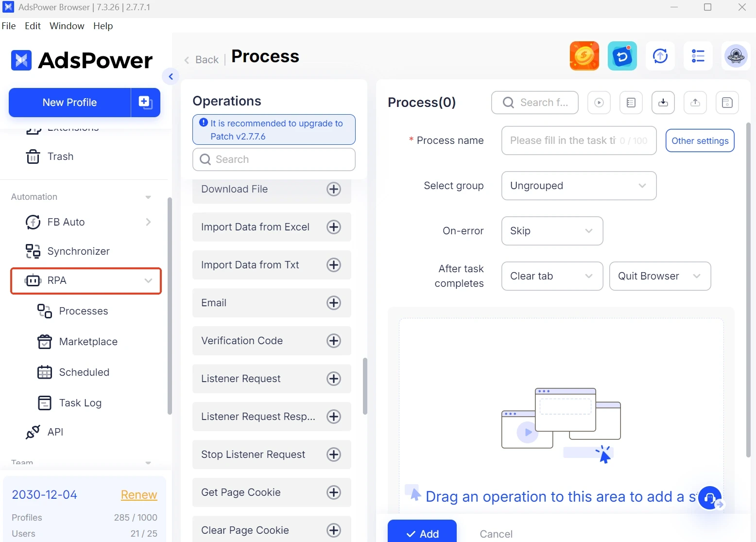Collapse the Team section arrow
The height and width of the screenshot is (542, 756).
coord(148,463)
